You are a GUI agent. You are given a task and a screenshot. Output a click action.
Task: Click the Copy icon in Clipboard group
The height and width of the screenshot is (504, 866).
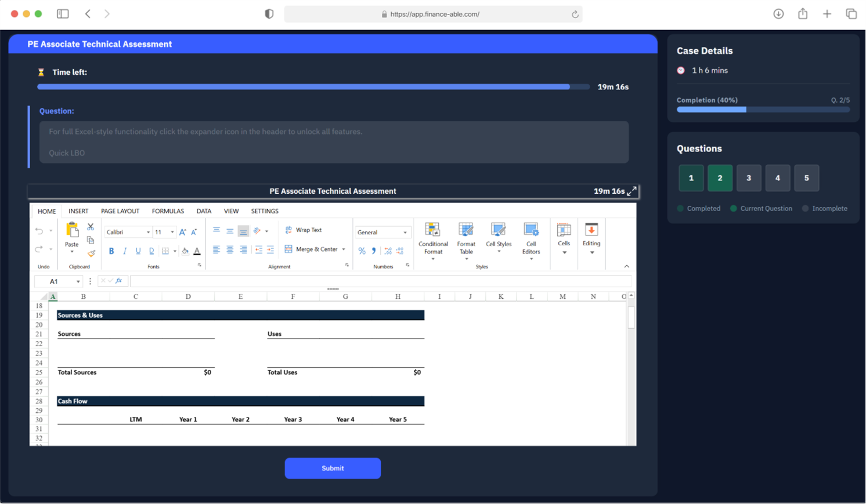coord(91,240)
